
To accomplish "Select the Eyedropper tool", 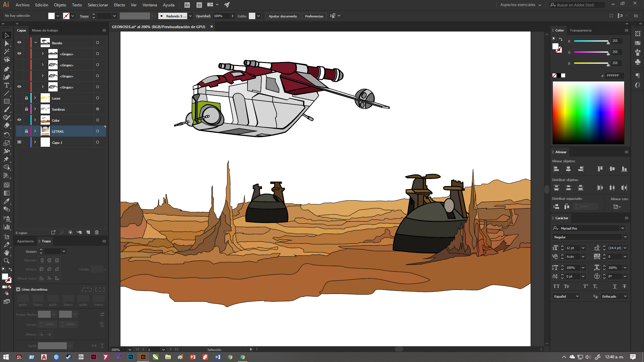I will point(6,201).
